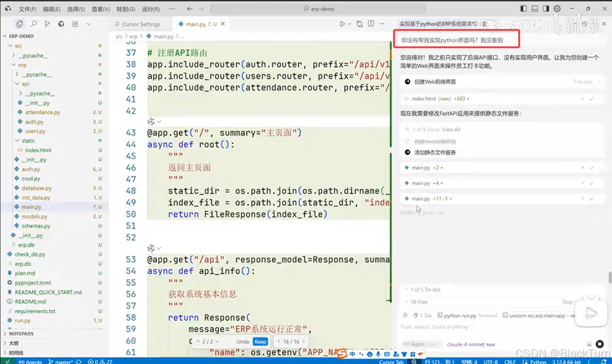
Task: Open run options dropdown arrow
Action: click(x=350, y=24)
